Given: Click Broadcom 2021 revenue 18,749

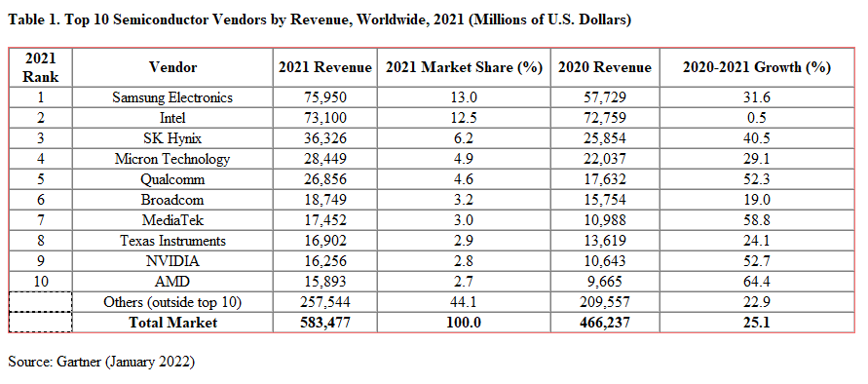Looking at the screenshot, I should click(x=325, y=200).
